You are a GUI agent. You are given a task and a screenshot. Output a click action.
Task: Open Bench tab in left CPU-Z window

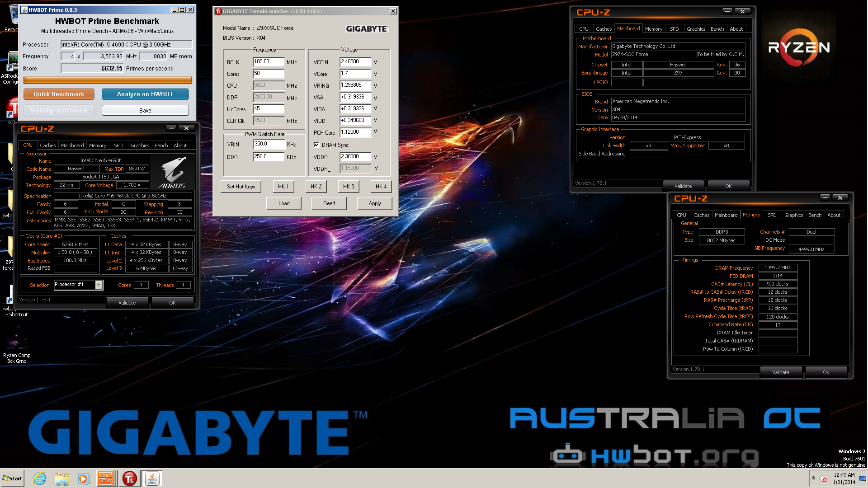[x=161, y=145]
